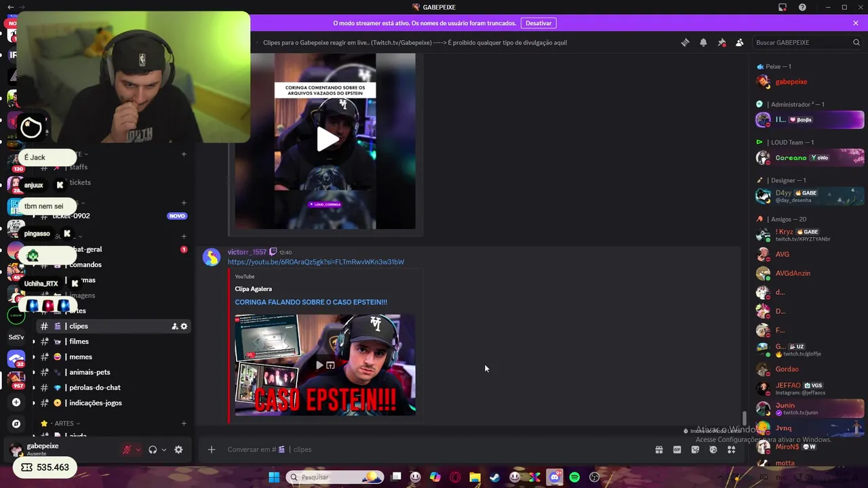Open user settings gear icon

point(178,449)
